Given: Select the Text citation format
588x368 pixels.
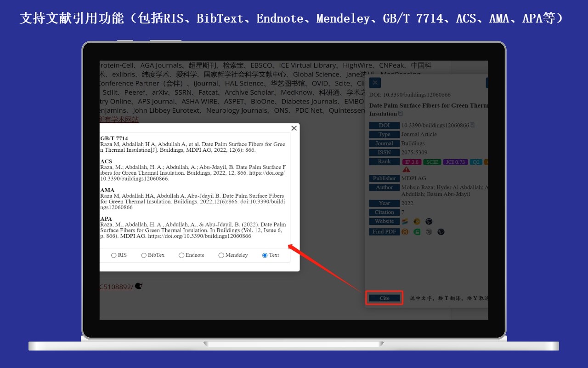Looking at the screenshot, I should click(265, 255).
